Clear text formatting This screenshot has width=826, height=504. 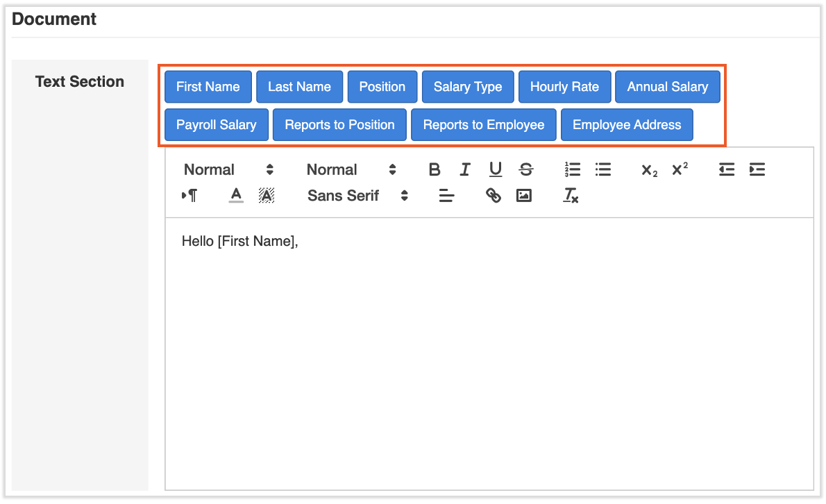tap(571, 196)
